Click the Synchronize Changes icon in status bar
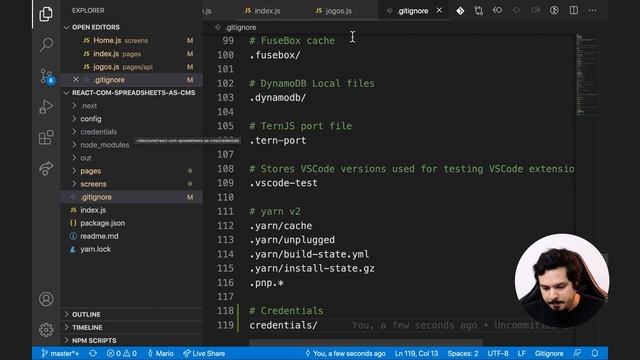This screenshot has width=640, height=360. coord(93,353)
